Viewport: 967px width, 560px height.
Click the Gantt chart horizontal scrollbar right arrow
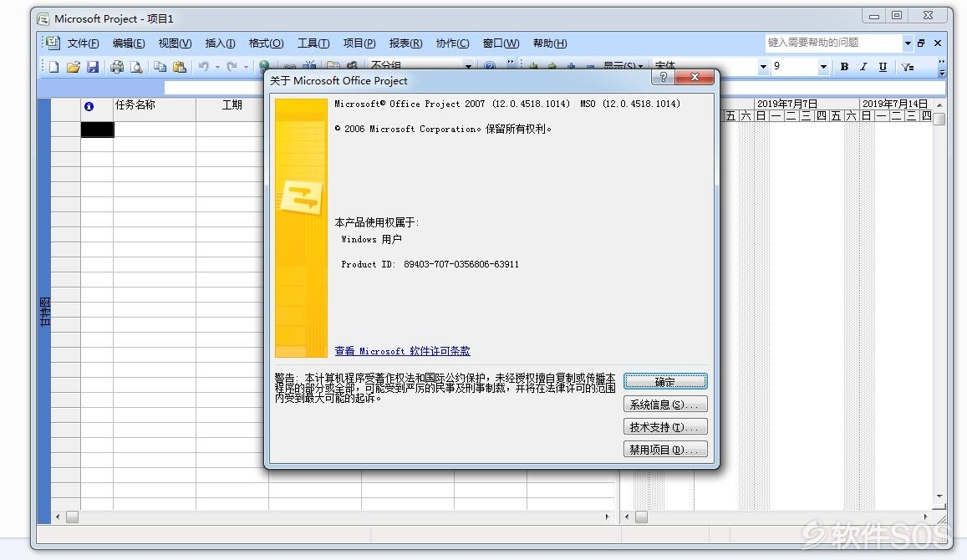(x=926, y=517)
